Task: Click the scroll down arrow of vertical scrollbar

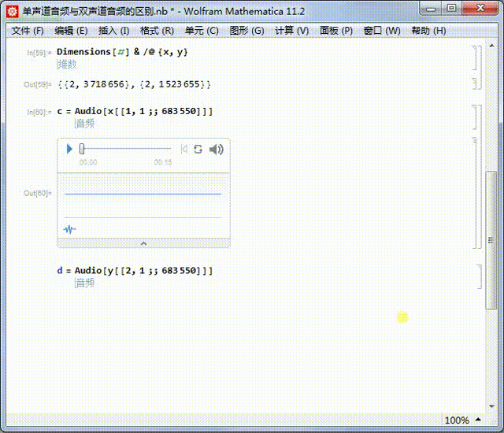Action: click(x=491, y=407)
